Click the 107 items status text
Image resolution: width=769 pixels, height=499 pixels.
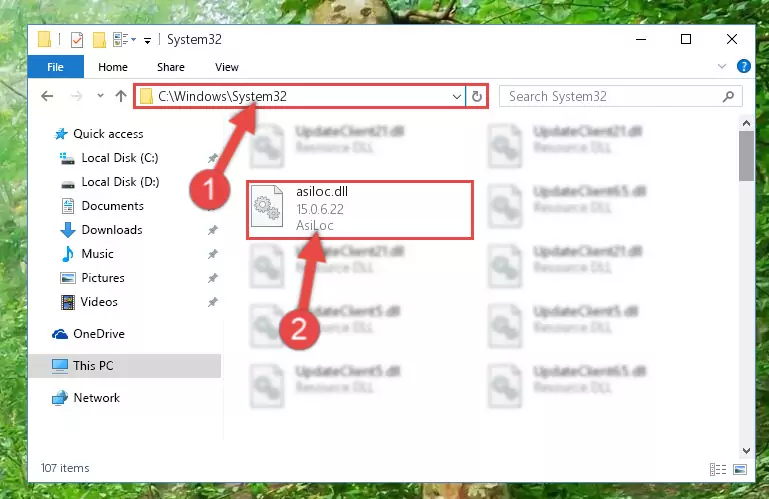coord(65,468)
